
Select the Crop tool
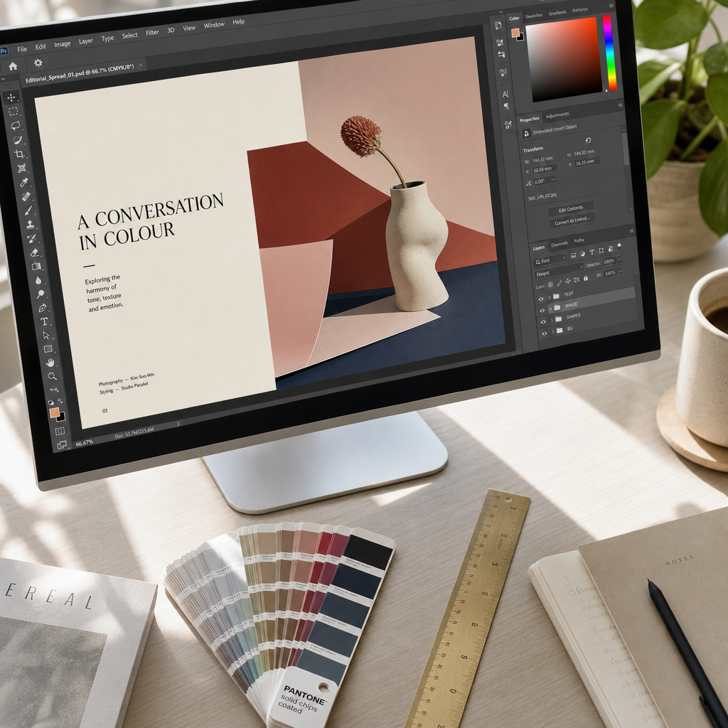coord(19,154)
